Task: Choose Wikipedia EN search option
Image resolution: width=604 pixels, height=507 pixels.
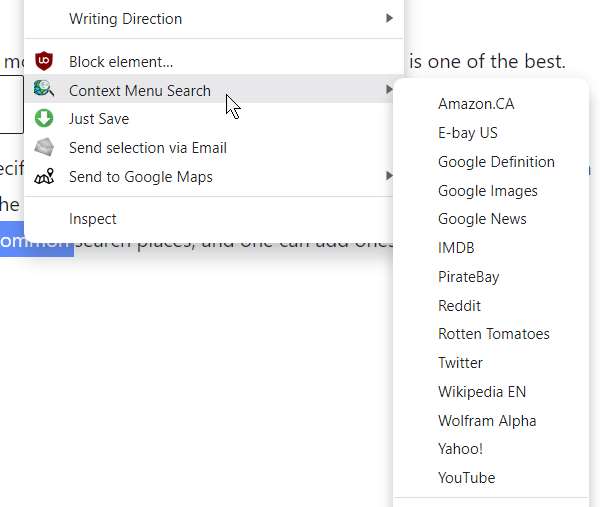Action: (481, 392)
